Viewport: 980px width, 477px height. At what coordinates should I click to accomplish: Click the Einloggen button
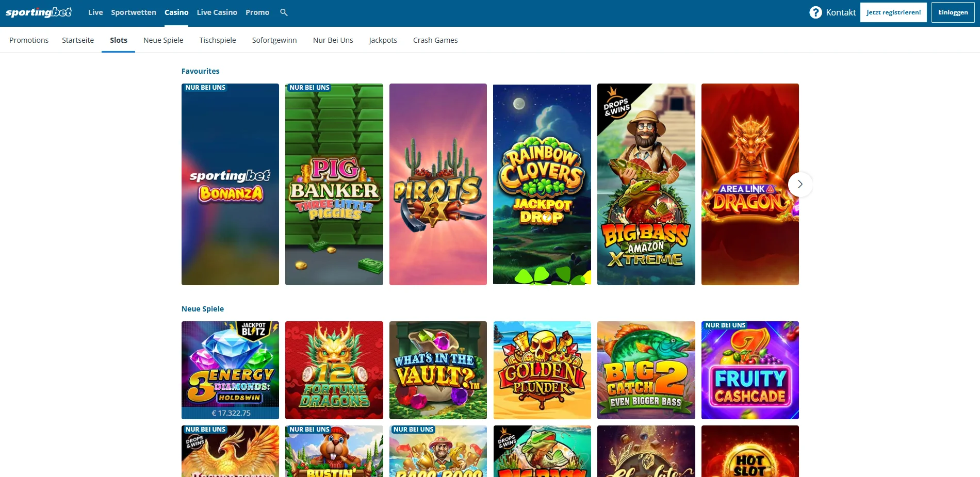(953, 12)
